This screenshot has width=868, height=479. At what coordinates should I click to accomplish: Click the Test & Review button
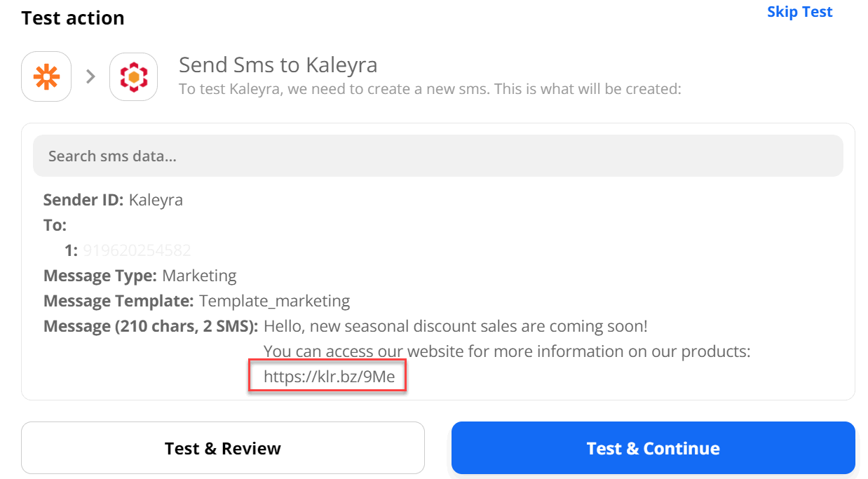pos(223,448)
